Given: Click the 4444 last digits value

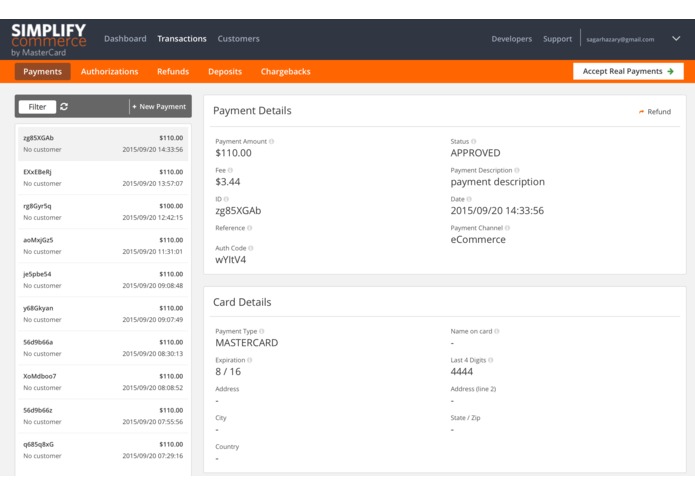Looking at the screenshot, I should 461,371.
